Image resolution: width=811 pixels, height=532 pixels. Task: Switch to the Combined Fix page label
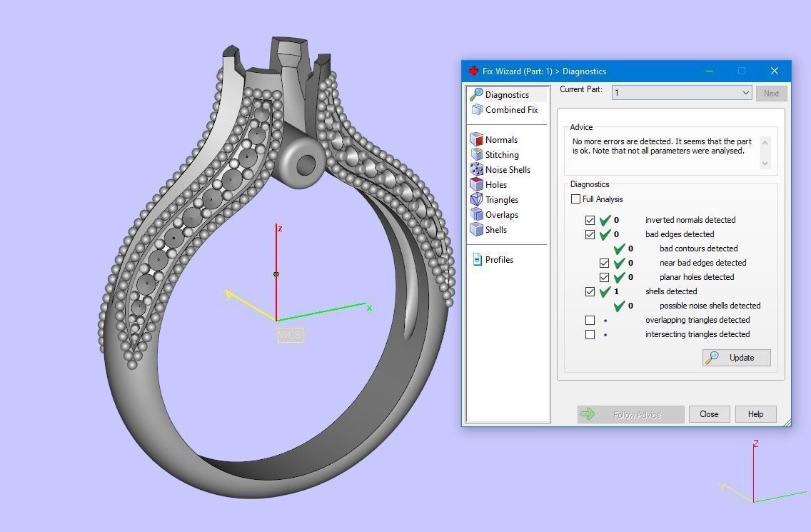[x=512, y=110]
